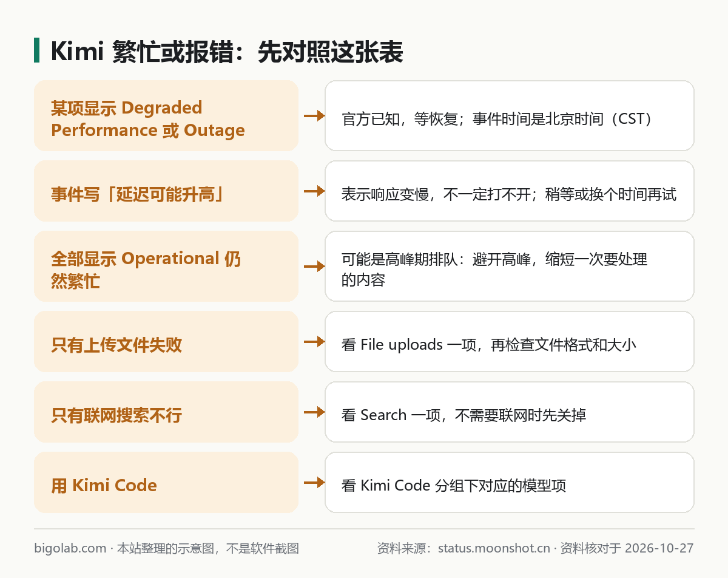Select the '某项显示 Degraded Performance 或 Outage' card
The image size is (728, 578).
[x=166, y=115]
